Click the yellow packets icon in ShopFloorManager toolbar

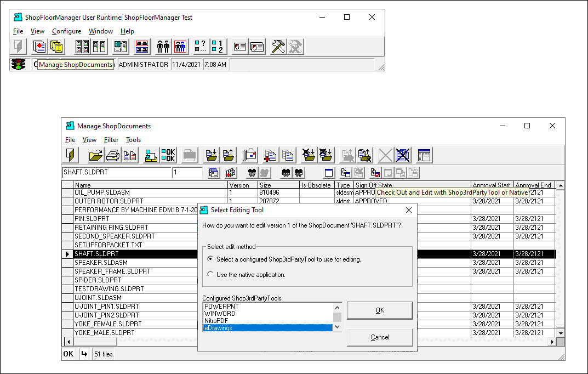point(56,47)
